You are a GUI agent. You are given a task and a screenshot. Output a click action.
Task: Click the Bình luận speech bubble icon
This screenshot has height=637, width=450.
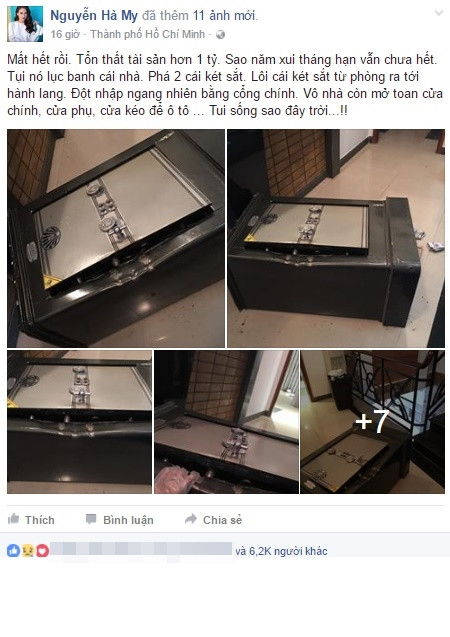[x=91, y=519]
